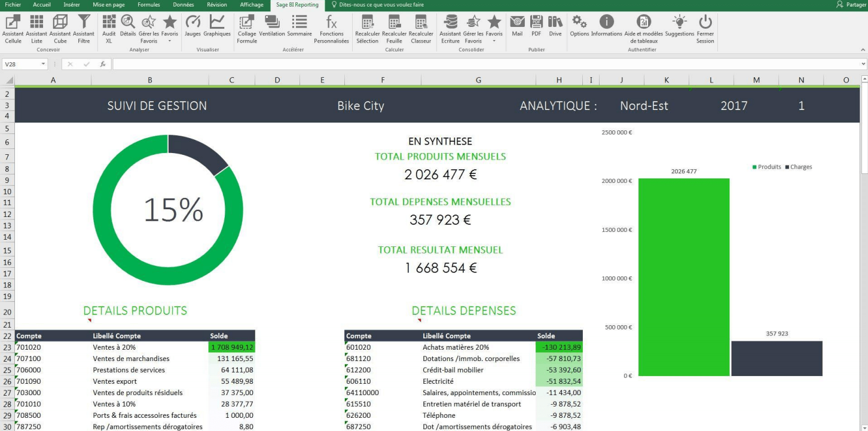Viewport: 868px width, 431px height.
Task: Select the 'Ventes de marchandises' cell
Action: coord(149,359)
